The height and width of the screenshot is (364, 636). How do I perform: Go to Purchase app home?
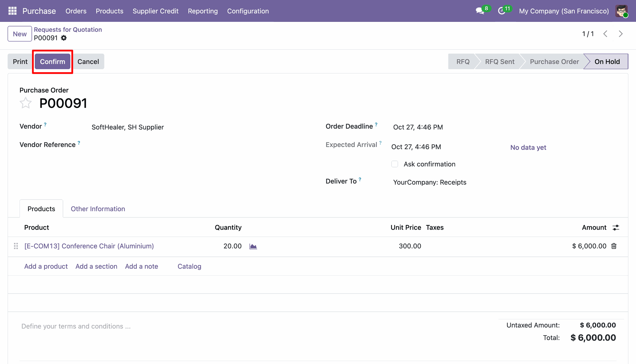pyautogui.click(x=39, y=11)
